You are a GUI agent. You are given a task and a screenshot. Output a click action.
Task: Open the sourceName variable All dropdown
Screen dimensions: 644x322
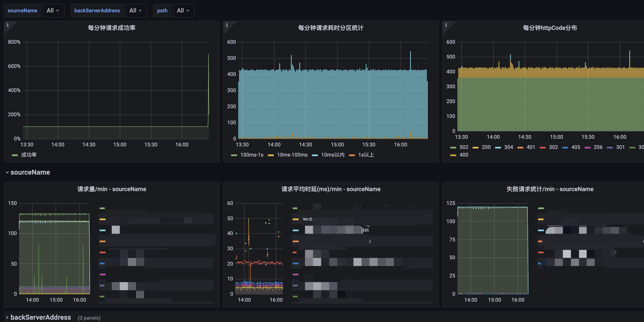53,10
